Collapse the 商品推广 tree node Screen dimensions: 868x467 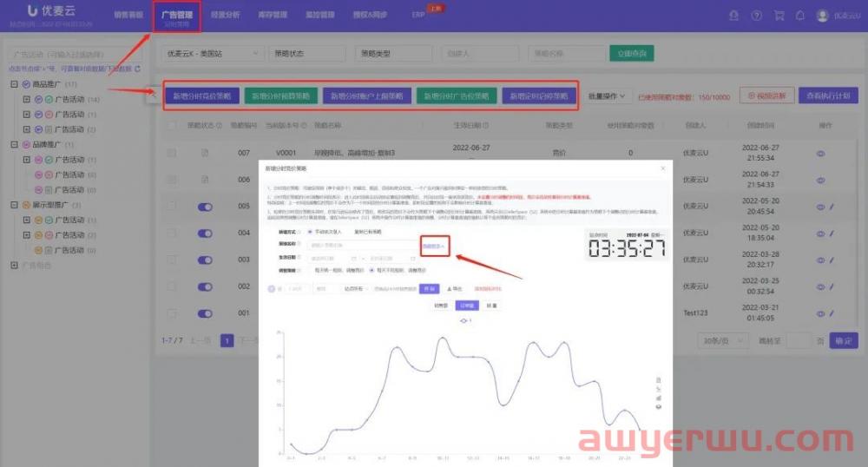coord(15,84)
